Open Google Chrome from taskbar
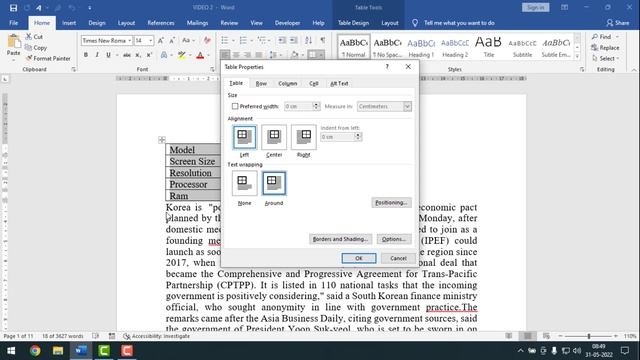Image resolution: width=640 pixels, height=360 pixels. click(35, 351)
